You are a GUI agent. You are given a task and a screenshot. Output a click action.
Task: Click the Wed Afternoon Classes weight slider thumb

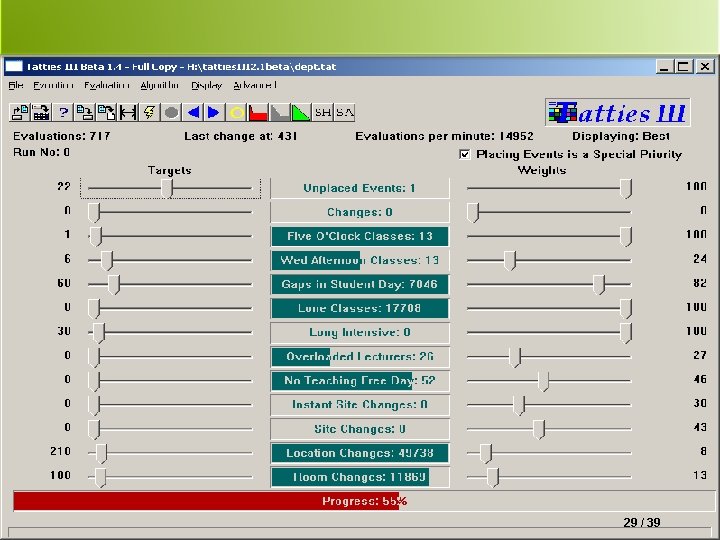(510, 261)
